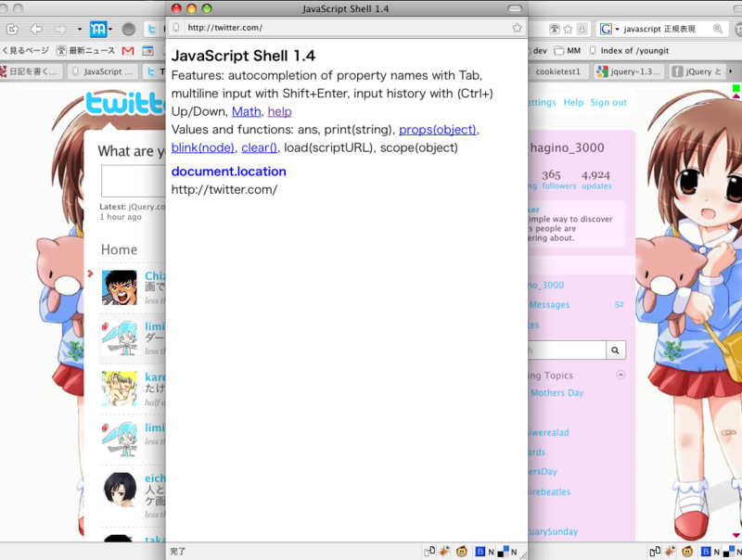Screen dimensions: 742x560
Task: Click the blue Hatena bookmark toolbar icon
Action: [98, 30]
